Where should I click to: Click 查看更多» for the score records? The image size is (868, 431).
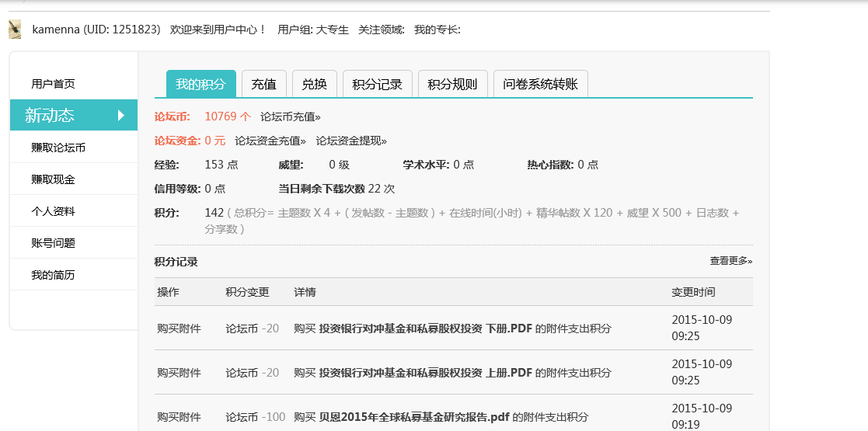click(731, 261)
